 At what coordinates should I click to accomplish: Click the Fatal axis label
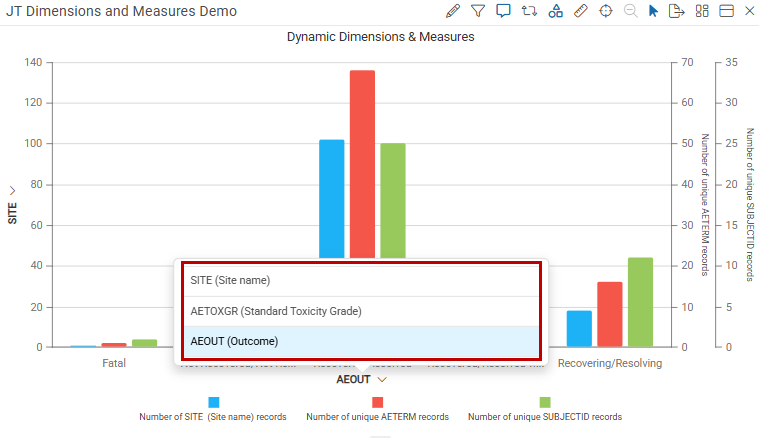pos(114,363)
